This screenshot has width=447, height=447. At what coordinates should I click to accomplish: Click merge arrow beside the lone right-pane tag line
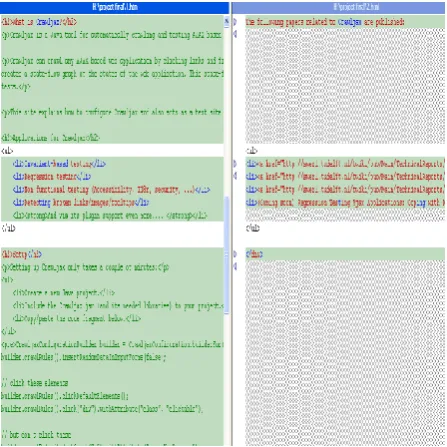235,254
